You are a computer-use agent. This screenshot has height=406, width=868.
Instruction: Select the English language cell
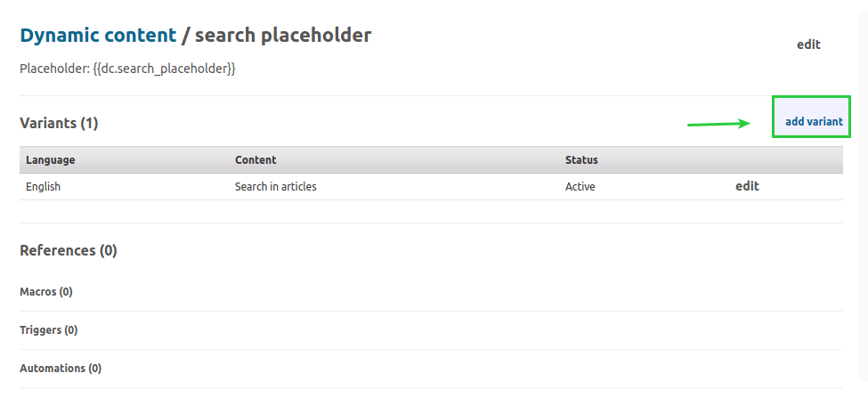(x=43, y=187)
